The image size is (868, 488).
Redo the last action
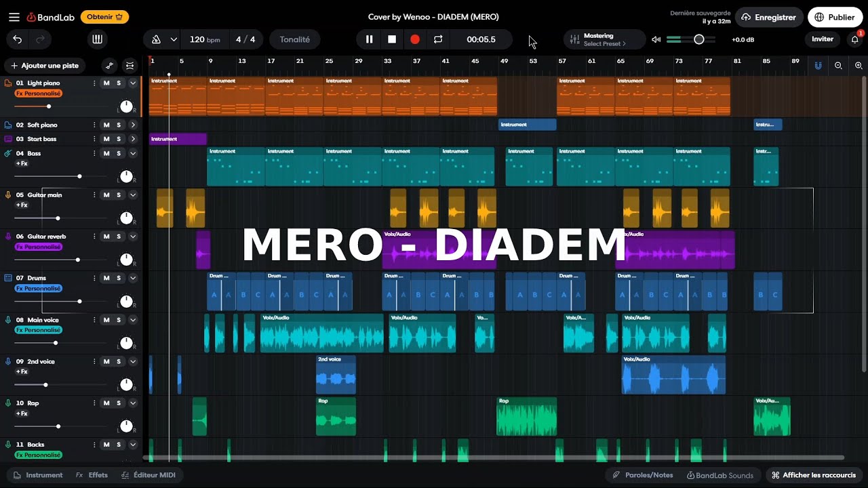point(40,39)
